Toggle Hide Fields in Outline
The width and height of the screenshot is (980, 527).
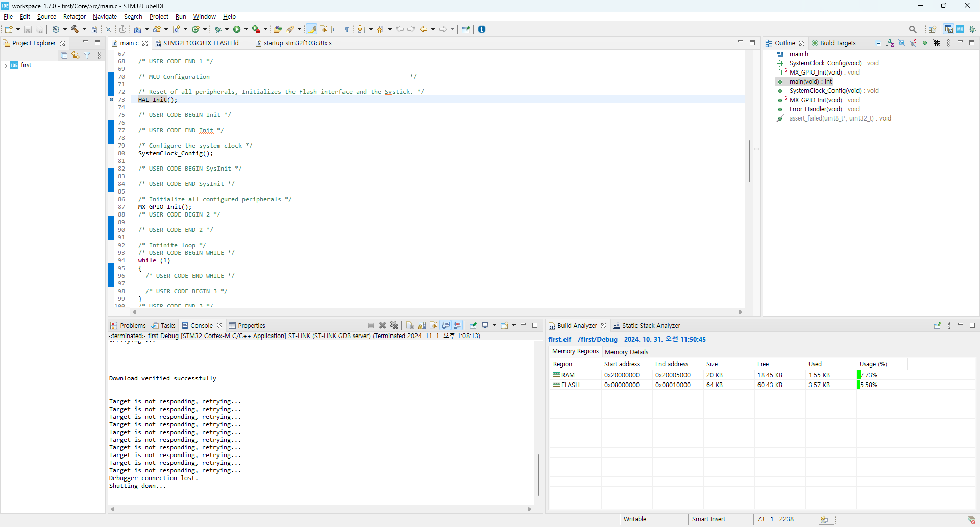(901, 43)
